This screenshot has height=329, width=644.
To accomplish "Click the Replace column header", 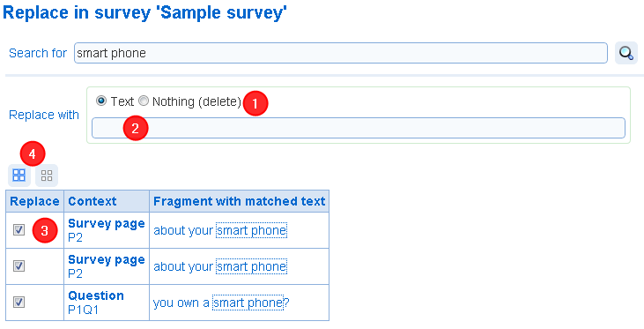I will point(35,201).
